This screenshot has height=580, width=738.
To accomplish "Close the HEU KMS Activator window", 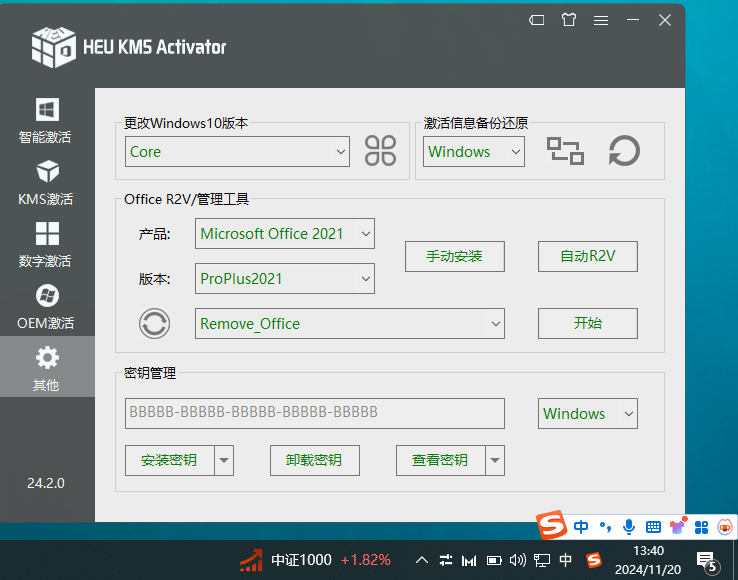I will coord(665,20).
